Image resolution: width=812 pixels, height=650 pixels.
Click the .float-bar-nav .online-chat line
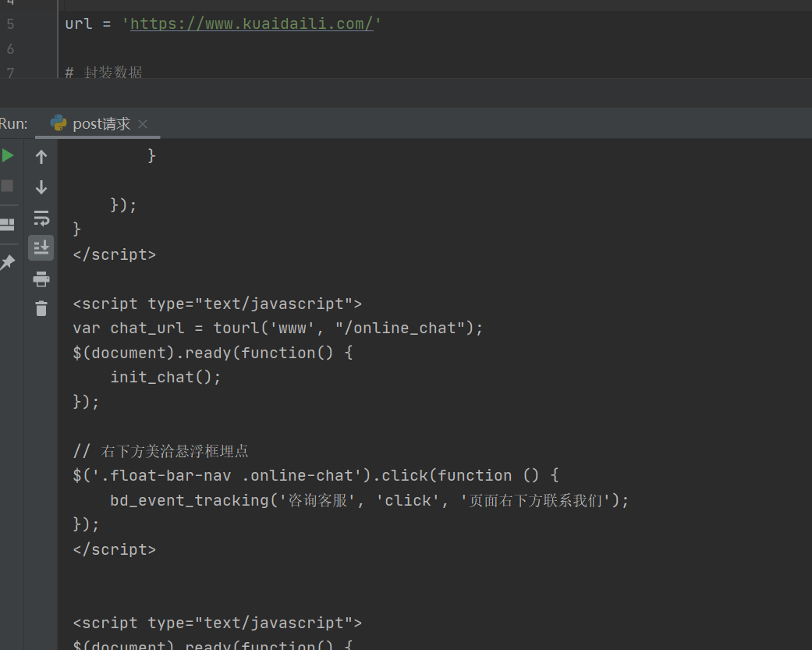coord(316,475)
